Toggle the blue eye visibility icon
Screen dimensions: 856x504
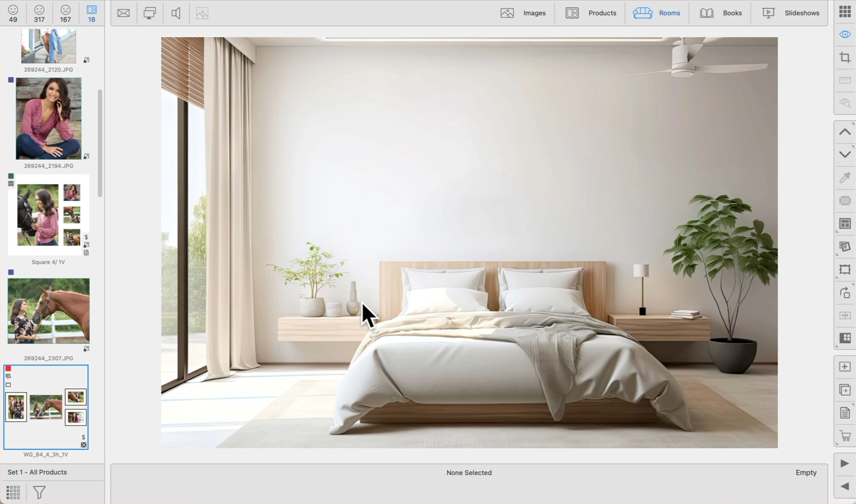coord(845,34)
